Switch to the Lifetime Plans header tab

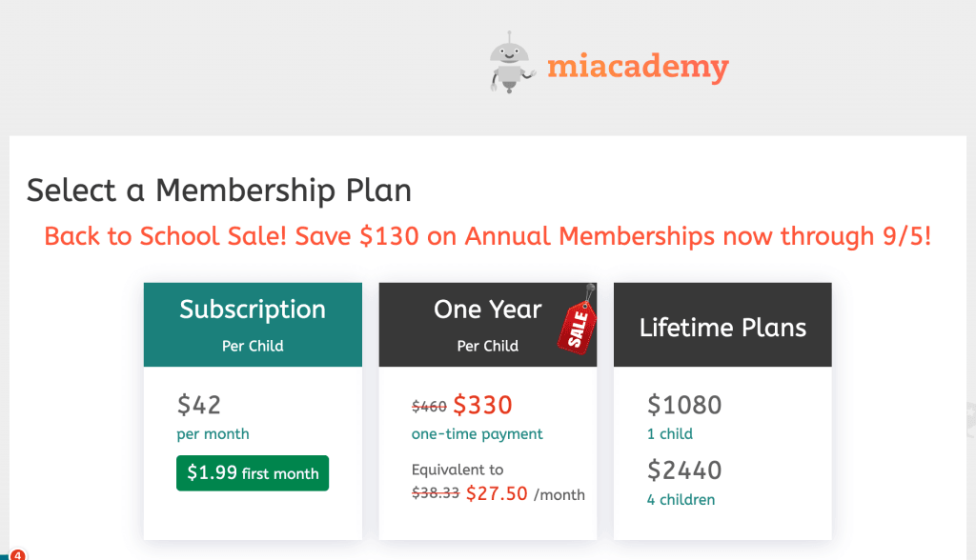point(722,324)
